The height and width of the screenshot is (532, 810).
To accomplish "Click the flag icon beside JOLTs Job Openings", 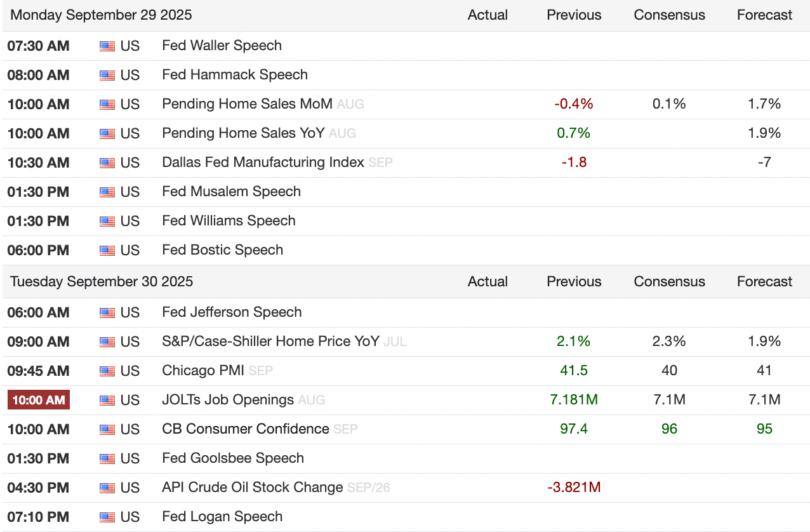I will click(x=107, y=401).
